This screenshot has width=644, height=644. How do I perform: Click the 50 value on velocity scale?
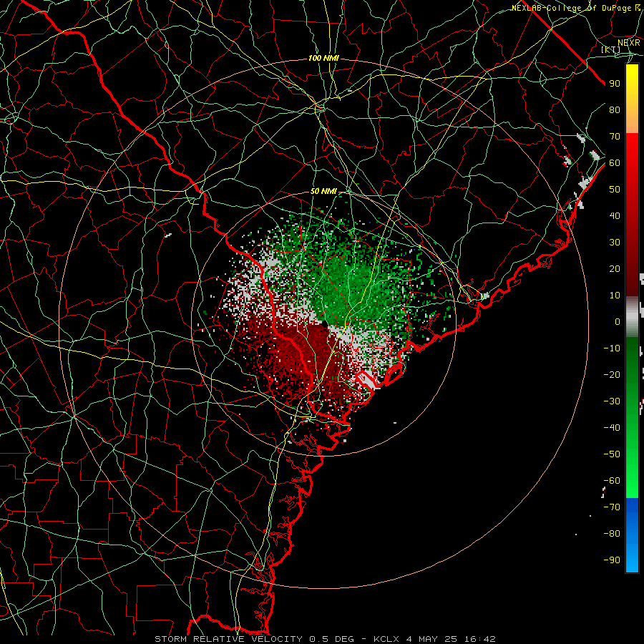coord(615,190)
